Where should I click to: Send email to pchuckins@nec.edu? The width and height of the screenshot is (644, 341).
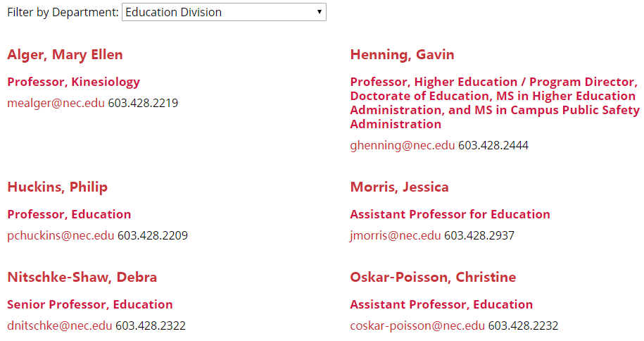[x=61, y=236]
